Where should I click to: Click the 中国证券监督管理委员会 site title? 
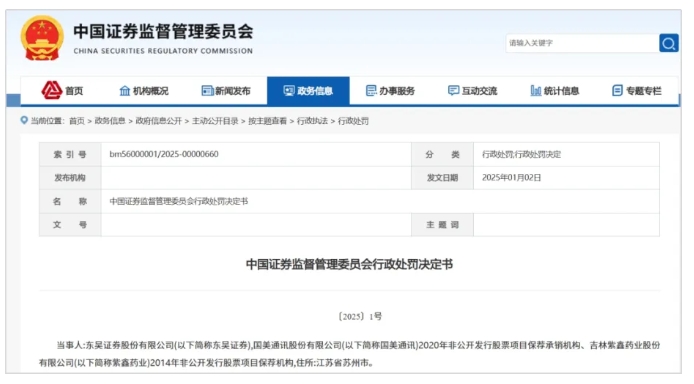click(x=163, y=31)
